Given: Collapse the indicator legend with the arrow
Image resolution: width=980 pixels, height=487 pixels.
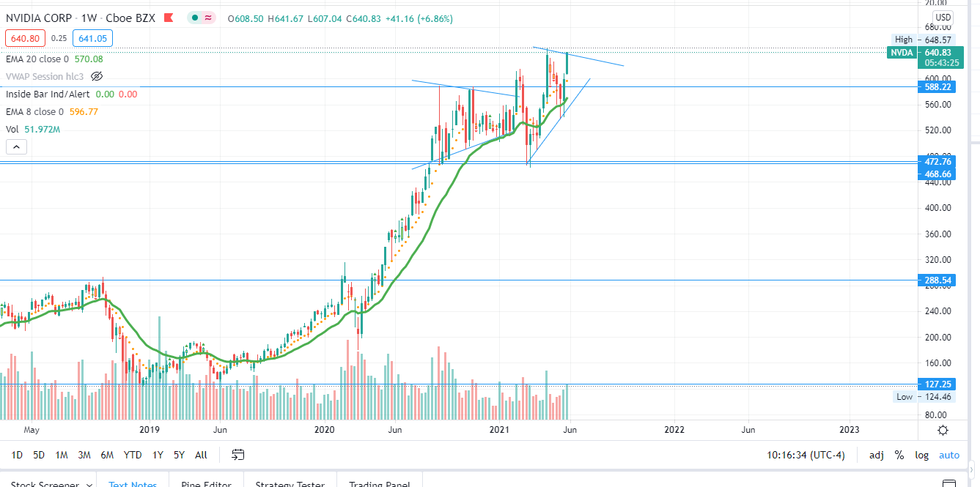Looking at the screenshot, I should 17,146.
